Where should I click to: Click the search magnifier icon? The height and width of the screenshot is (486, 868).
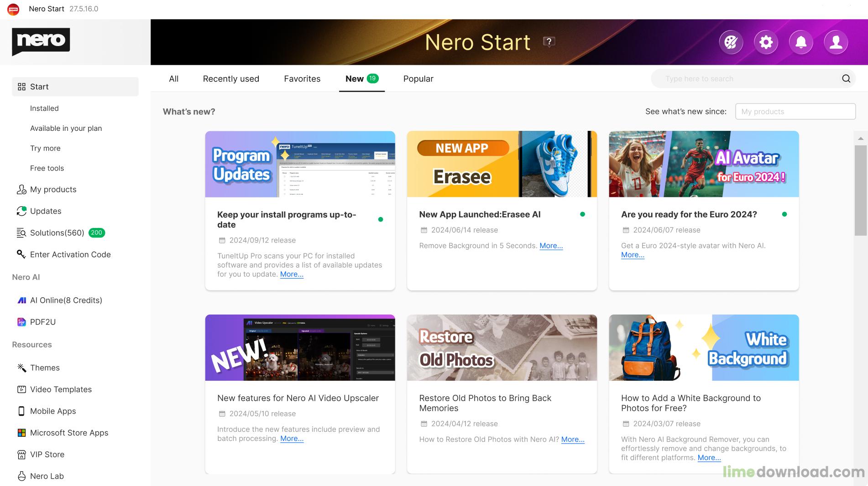pyautogui.click(x=846, y=78)
